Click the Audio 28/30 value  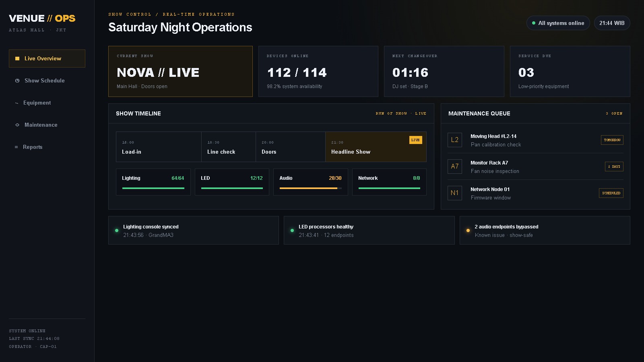(335, 178)
